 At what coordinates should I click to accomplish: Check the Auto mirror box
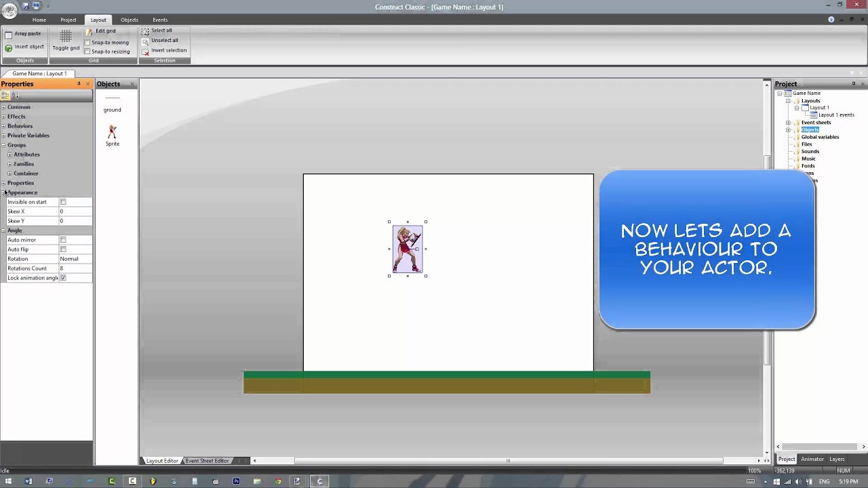[63, 240]
